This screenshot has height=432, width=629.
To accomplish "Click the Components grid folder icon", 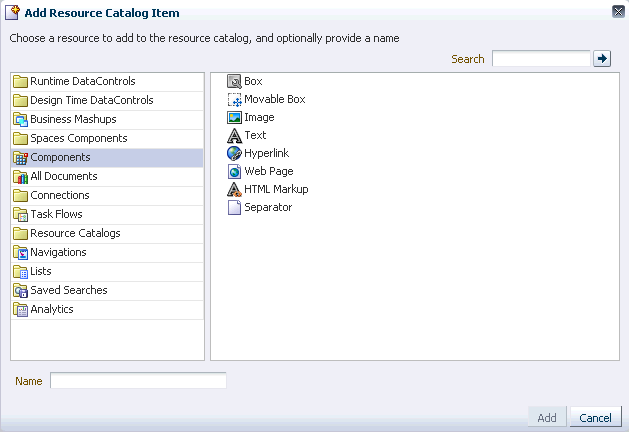I will (20, 158).
